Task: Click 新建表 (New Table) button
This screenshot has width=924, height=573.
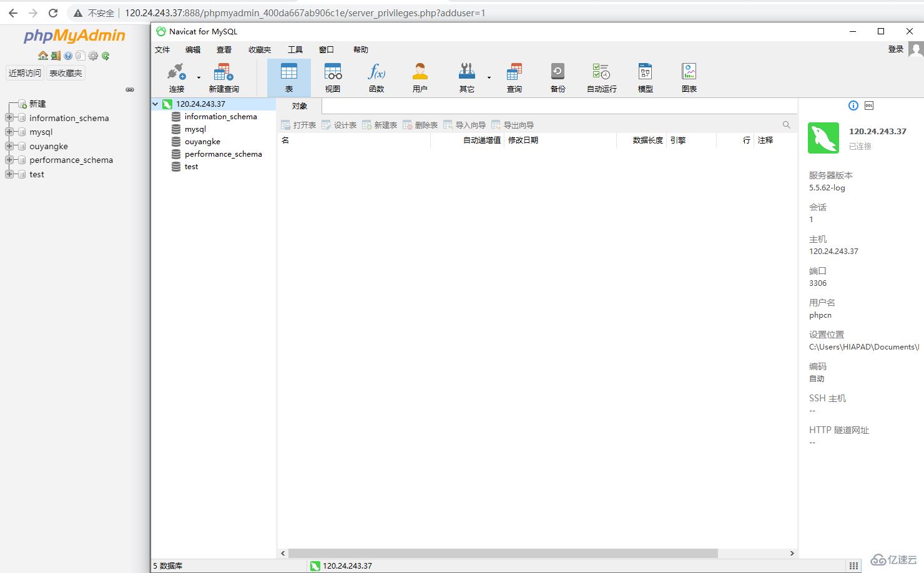Action: 380,125
